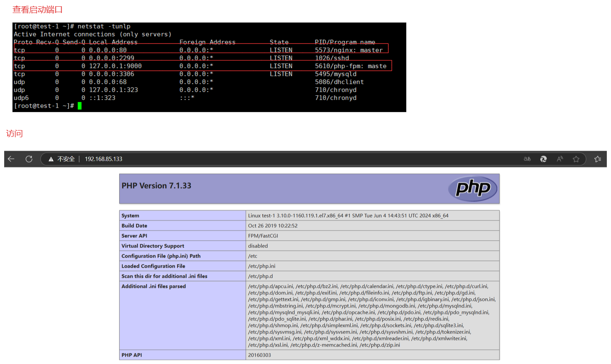Image resolution: width=611 pixels, height=364 pixels.
Task: Select local address 0.0.0.0:2299
Action: (x=111, y=58)
